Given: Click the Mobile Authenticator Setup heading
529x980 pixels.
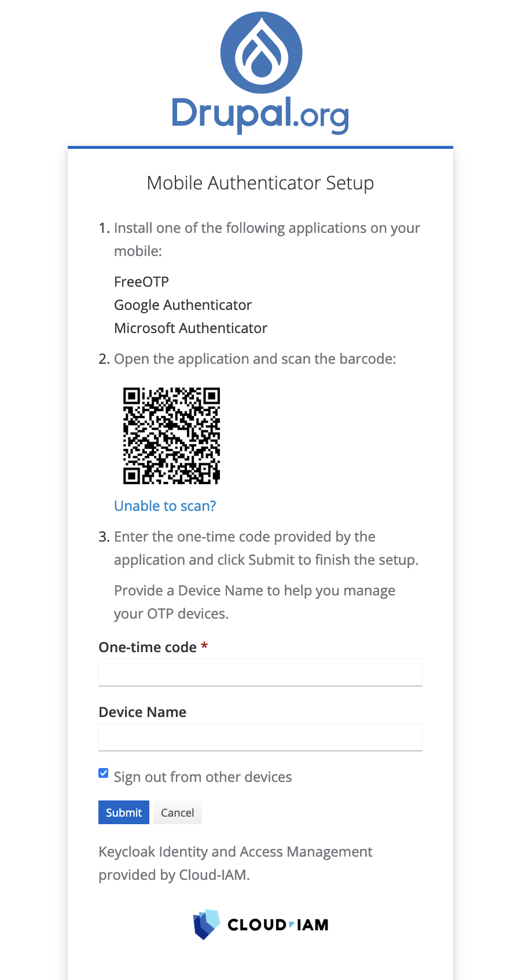Looking at the screenshot, I should click(x=260, y=183).
